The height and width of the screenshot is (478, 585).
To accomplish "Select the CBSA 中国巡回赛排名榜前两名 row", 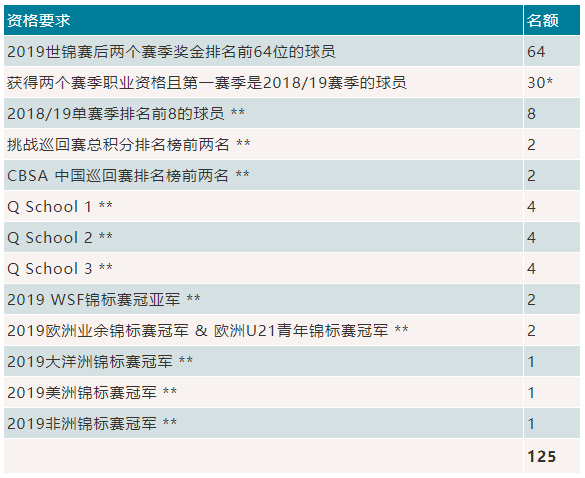I will click(x=292, y=175).
